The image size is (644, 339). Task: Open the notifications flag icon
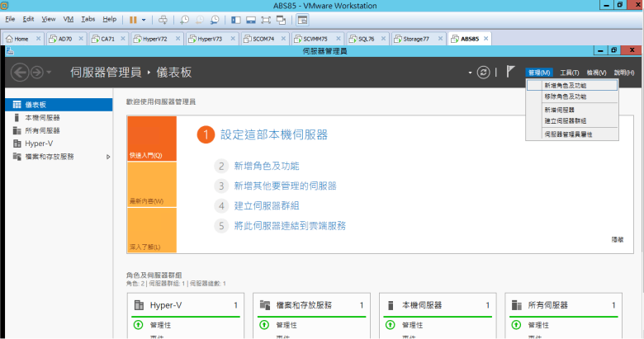510,72
